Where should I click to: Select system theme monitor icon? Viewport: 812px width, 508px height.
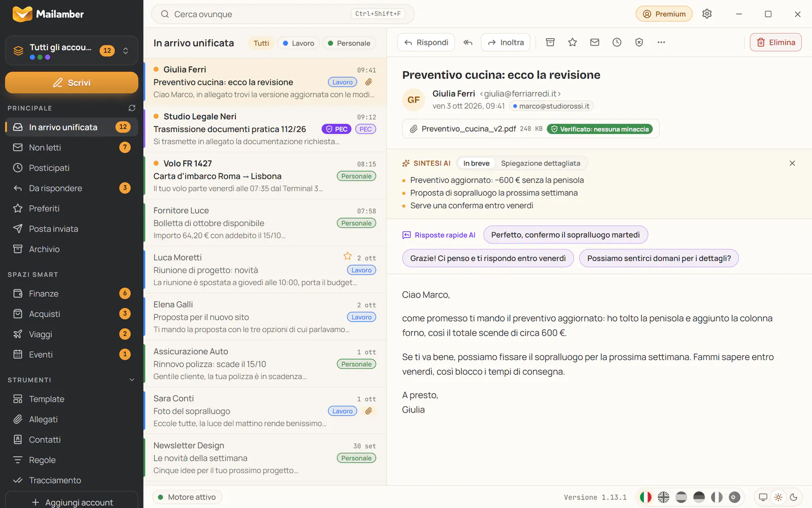pyautogui.click(x=763, y=497)
